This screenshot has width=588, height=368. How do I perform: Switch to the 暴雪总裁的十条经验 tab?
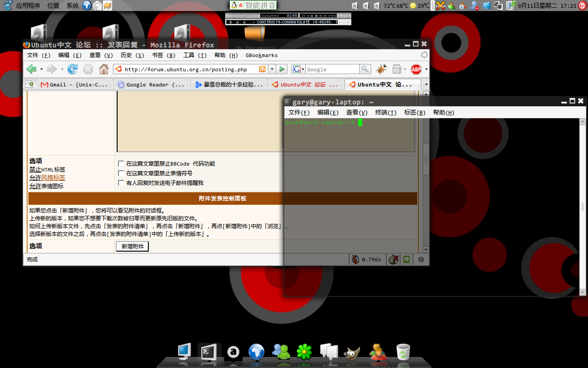click(229, 85)
